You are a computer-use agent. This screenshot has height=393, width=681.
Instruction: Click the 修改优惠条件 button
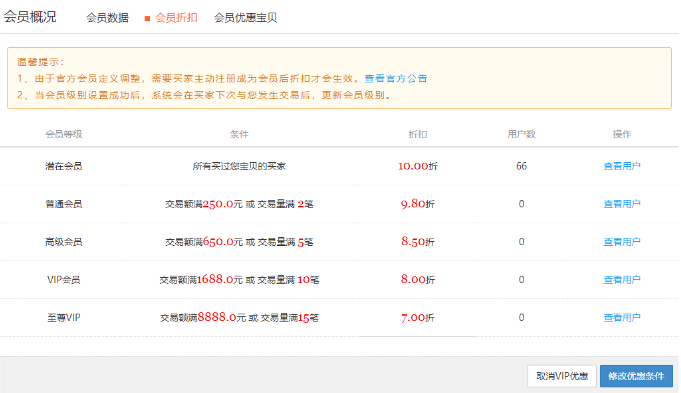[636, 376]
